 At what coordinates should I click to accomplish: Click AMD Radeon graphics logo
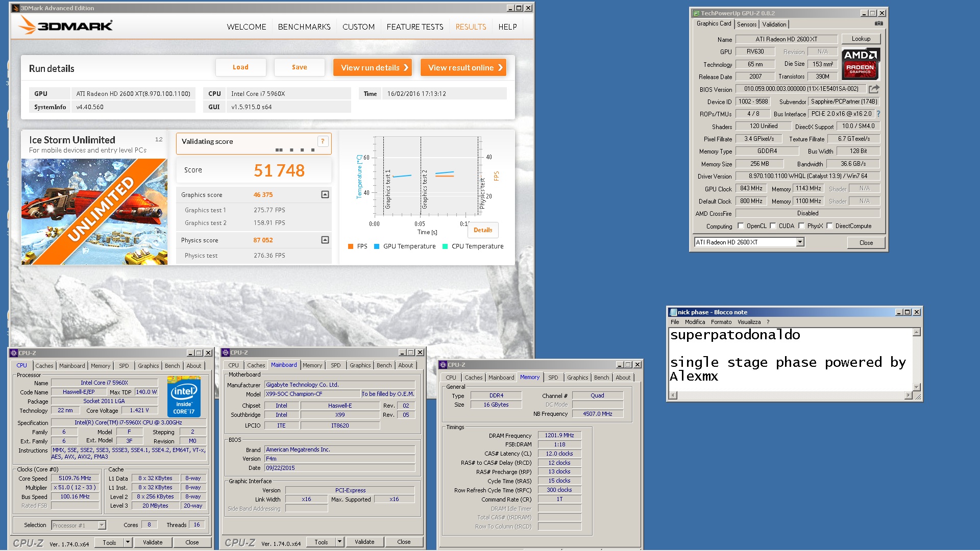pyautogui.click(x=860, y=64)
